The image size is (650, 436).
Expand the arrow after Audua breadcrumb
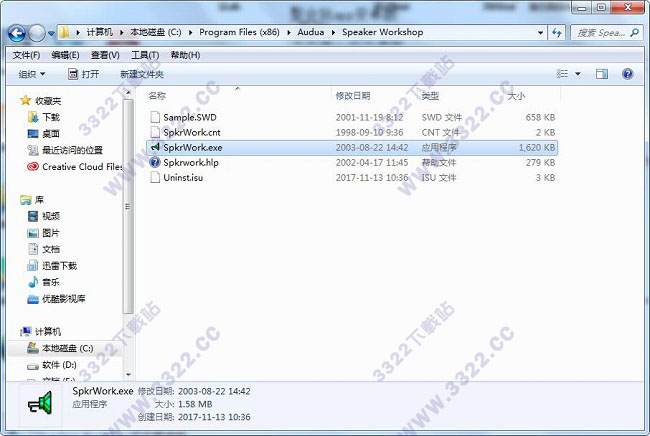(x=333, y=32)
